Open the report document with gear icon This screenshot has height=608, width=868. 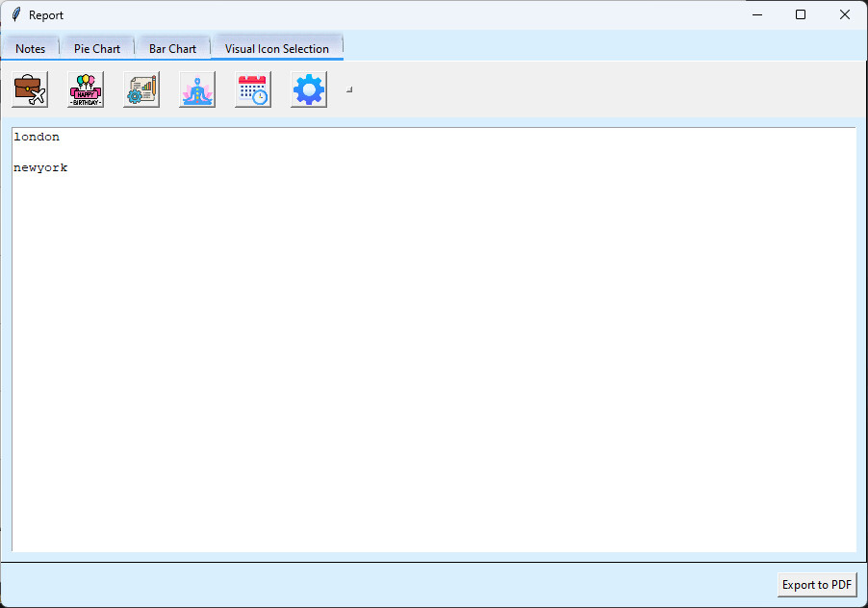pos(140,89)
